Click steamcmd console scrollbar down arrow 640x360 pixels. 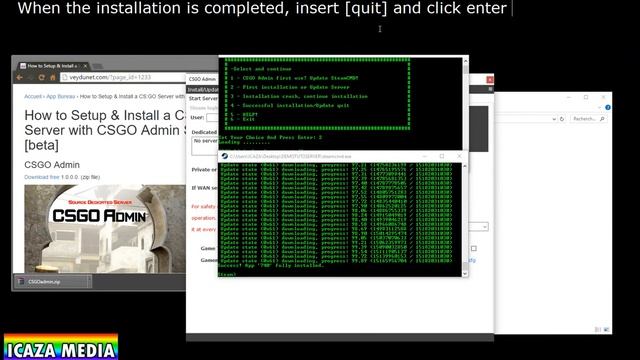click(x=464, y=273)
